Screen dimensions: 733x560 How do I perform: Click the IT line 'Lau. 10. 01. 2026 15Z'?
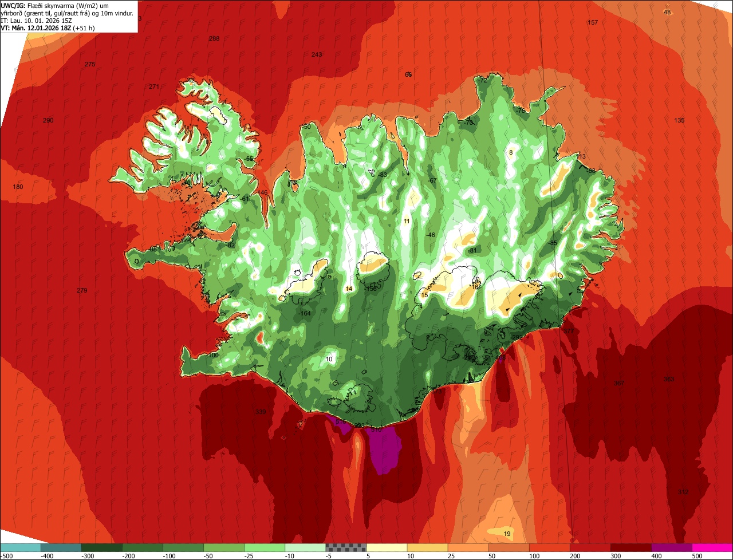(x=41, y=20)
